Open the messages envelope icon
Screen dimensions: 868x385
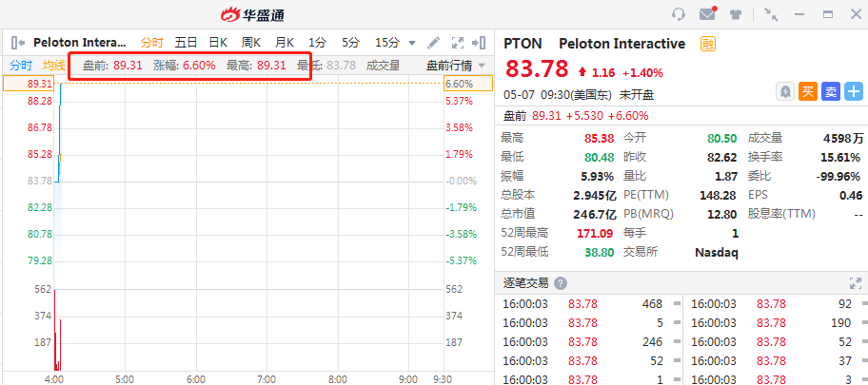[707, 14]
